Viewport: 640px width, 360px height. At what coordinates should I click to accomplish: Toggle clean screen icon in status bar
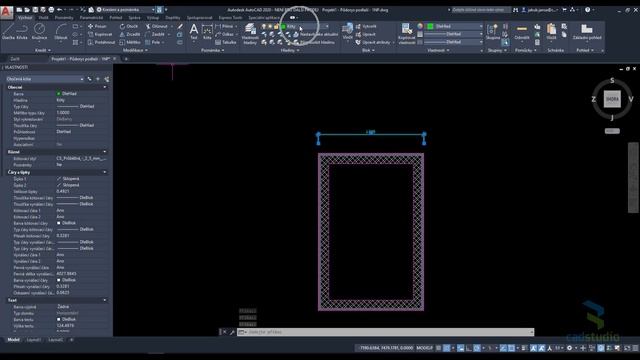pyautogui.click(x=627, y=348)
